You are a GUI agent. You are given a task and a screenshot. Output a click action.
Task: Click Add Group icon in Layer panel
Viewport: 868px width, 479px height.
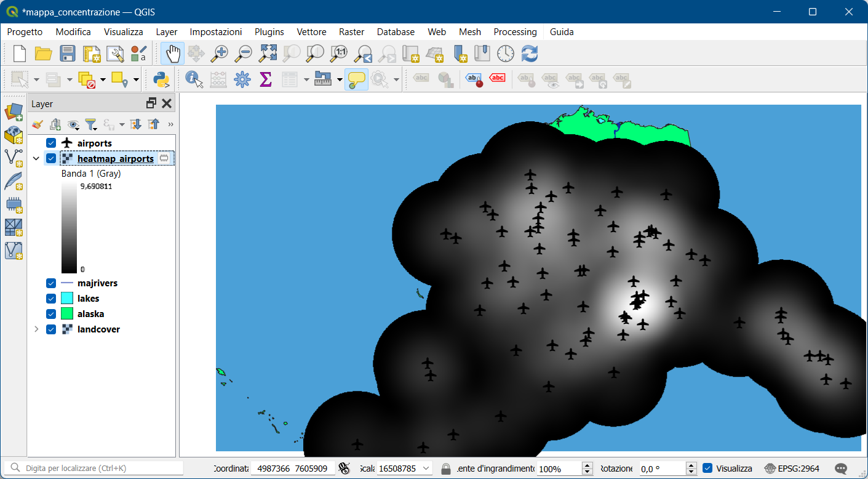[x=55, y=124]
